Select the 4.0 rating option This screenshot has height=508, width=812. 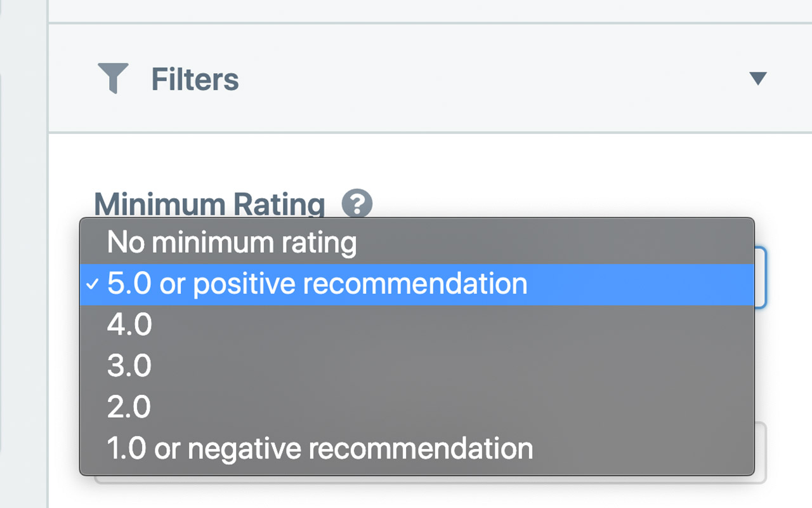click(129, 324)
